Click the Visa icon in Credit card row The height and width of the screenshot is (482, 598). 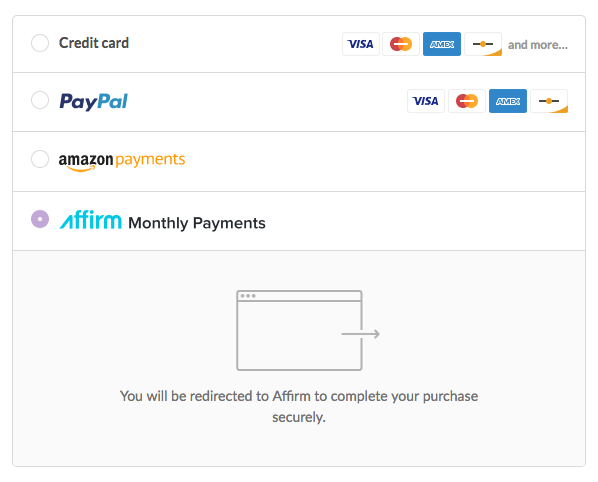[x=361, y=44]
